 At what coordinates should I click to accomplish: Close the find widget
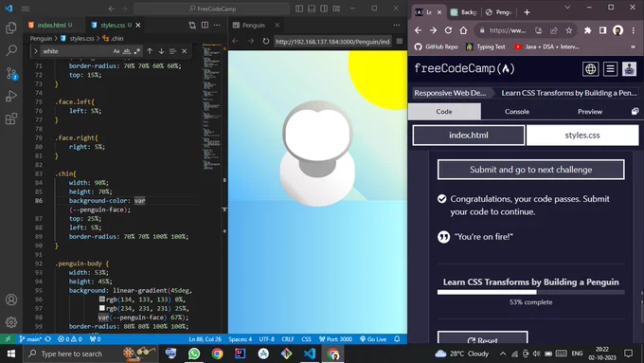(x=185, y=51)
